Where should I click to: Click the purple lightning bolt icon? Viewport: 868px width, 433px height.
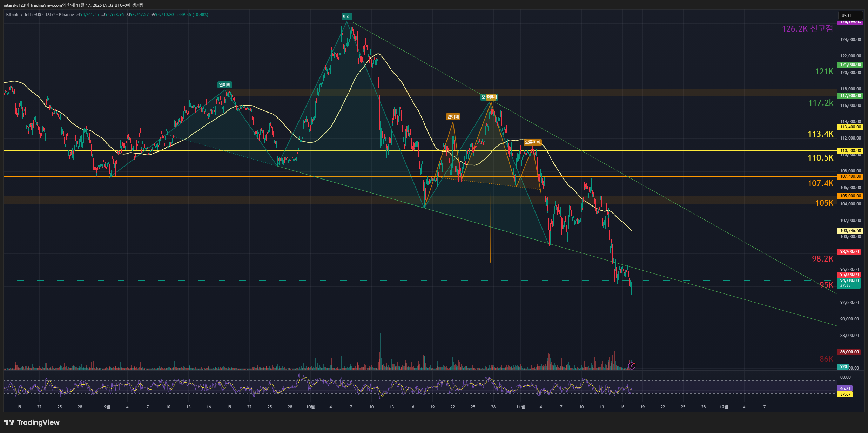(632, 366)
